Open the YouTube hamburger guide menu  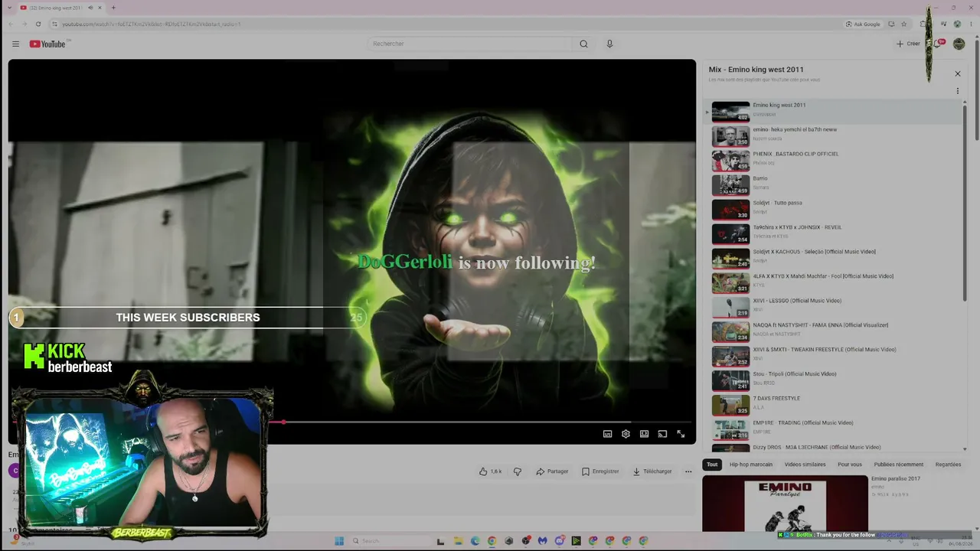click(x=15, y=44)
